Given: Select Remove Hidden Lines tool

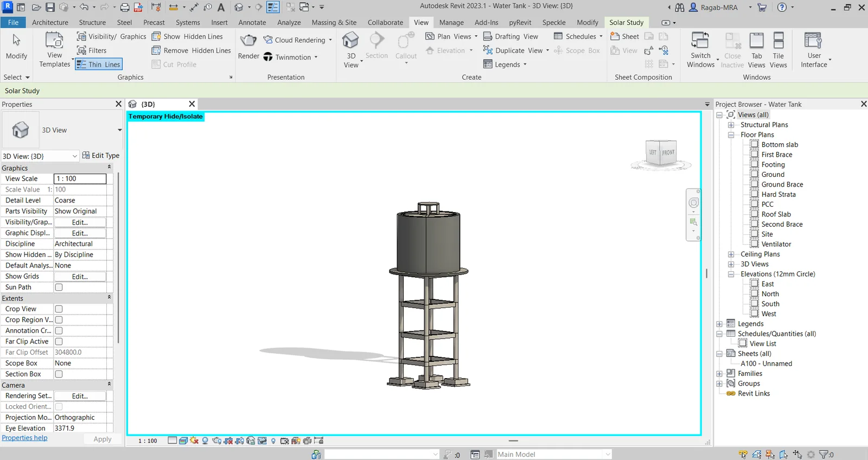Looking at the screenshot, I should 191,50.
